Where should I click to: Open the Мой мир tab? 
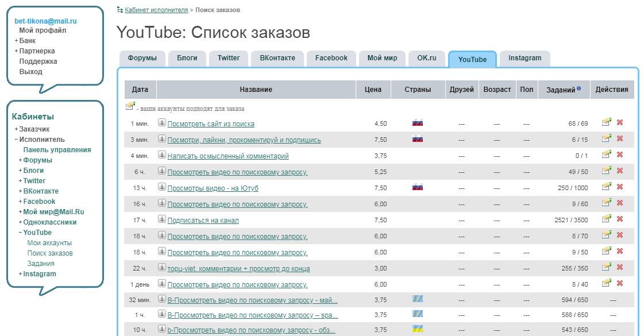click(x=382, y=59)
